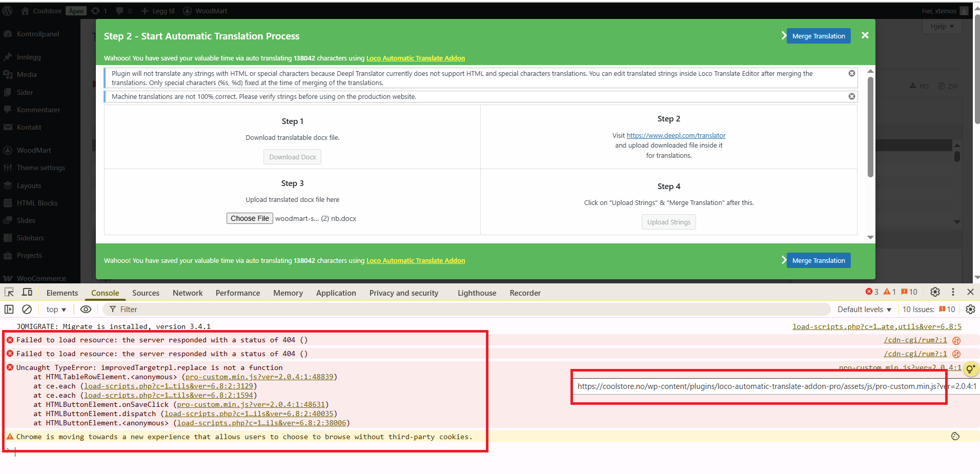The width and height of the screenshot is (980, 474).
Task: Click the Kontakt mail icon
Action: (8, 127)
